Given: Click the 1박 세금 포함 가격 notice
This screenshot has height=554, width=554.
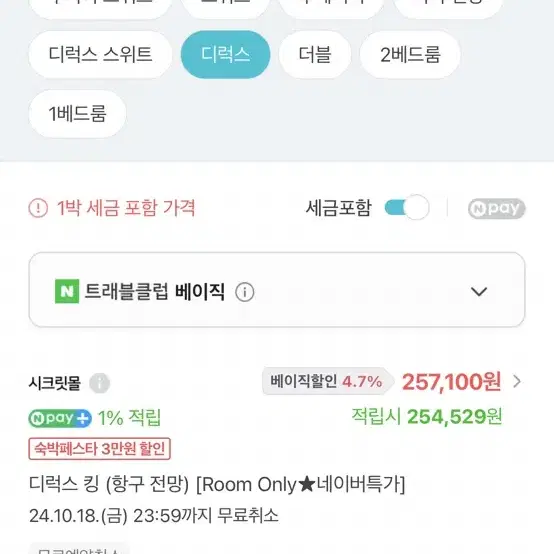Looking at the screenshot, I should point(125,208).
